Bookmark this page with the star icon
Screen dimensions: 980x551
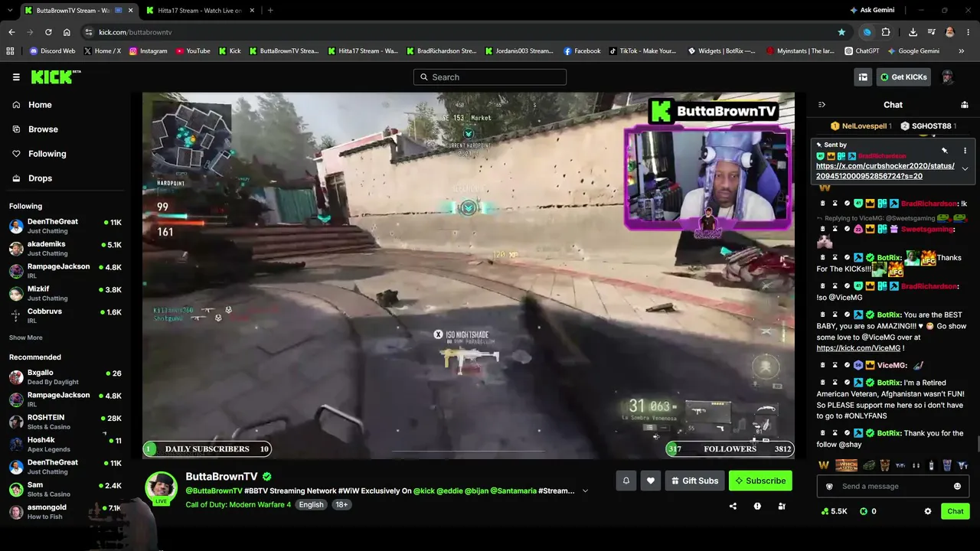pyautogui.click(x=841, y=32)
